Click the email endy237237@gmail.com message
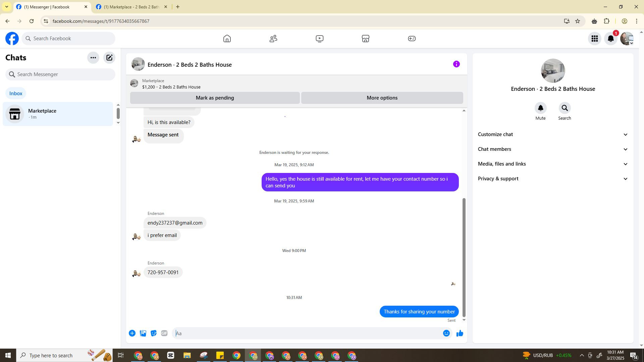Viewport: 644px width, 362px height. [x=175, y=223]
